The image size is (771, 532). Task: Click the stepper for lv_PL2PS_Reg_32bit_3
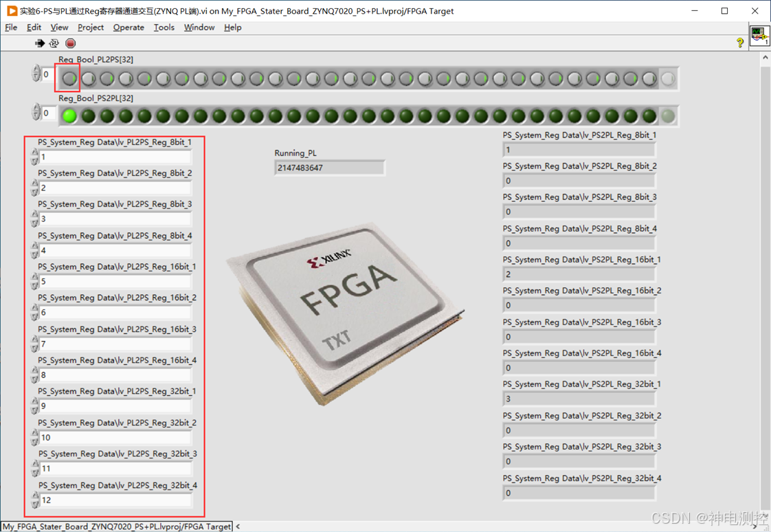tap(35, 468)
